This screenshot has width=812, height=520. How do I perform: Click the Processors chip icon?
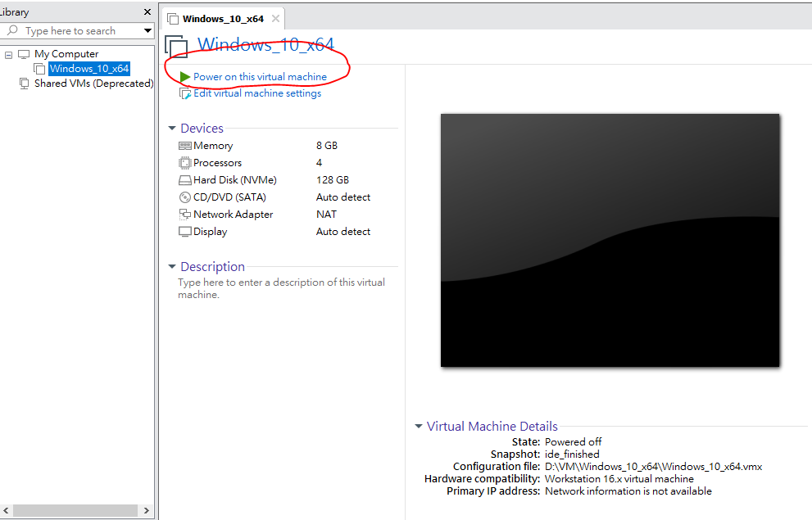185,163
